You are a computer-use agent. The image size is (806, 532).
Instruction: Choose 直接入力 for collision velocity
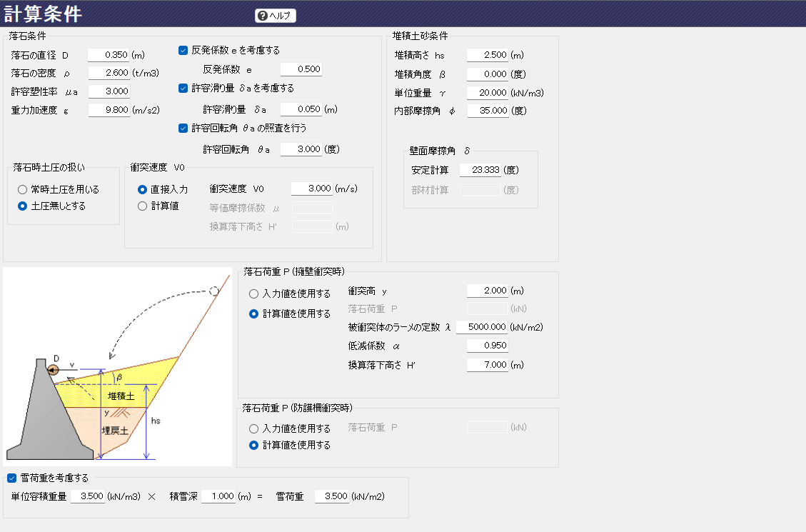(142, 190)
